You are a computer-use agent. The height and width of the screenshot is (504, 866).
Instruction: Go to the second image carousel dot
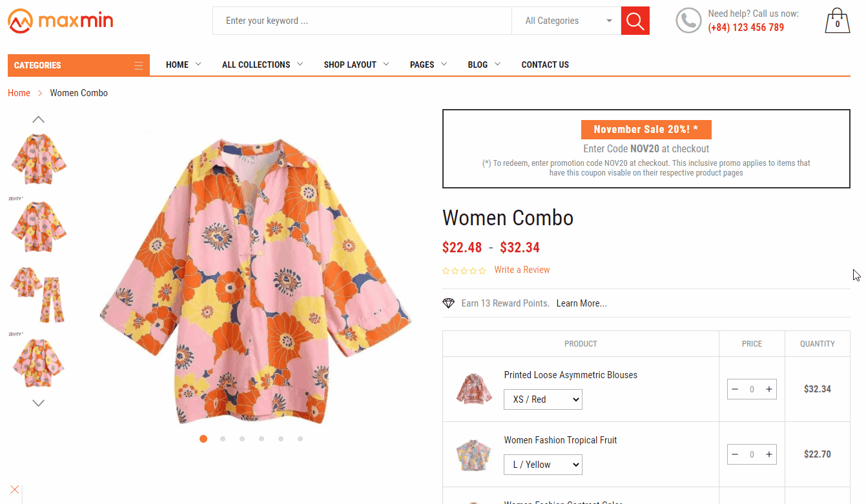pos(223,439)
